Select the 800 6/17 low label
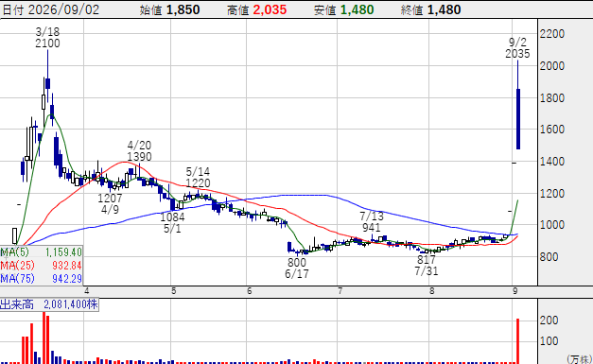 [297, 268]
